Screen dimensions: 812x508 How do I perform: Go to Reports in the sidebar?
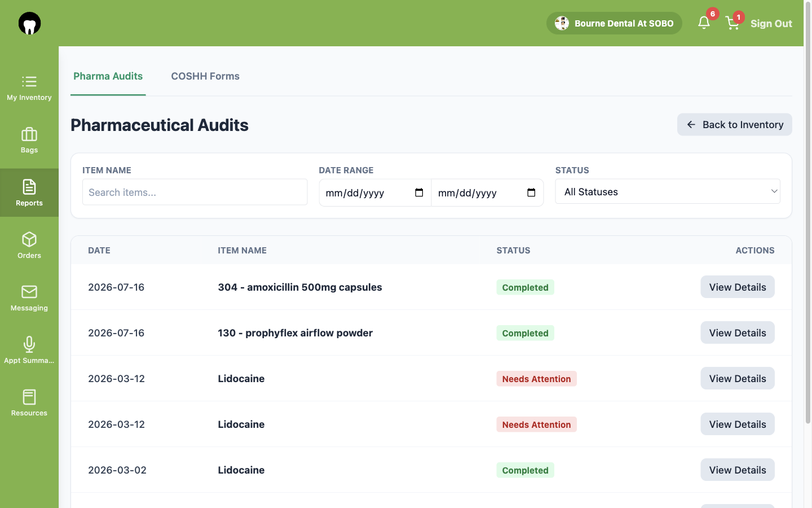29,193
